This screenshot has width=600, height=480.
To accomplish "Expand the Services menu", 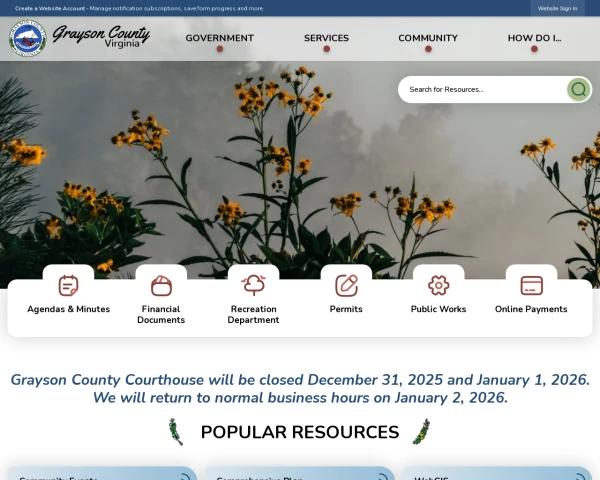I will click(326, 38).
